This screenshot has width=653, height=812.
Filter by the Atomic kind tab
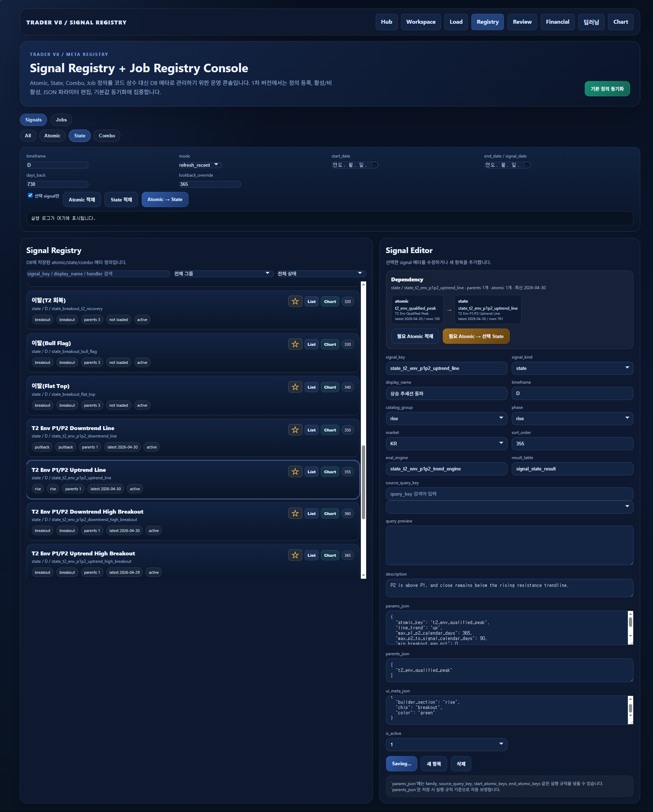tap(52, 136)
